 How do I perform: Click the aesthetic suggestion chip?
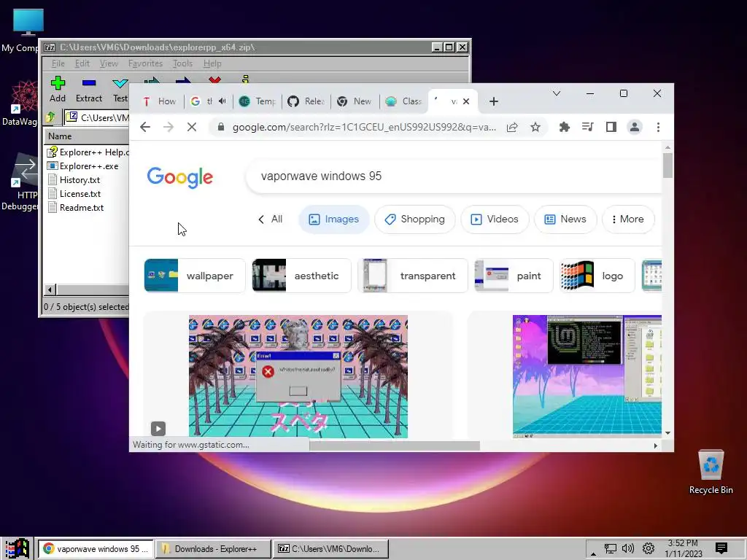click(301, 276)
